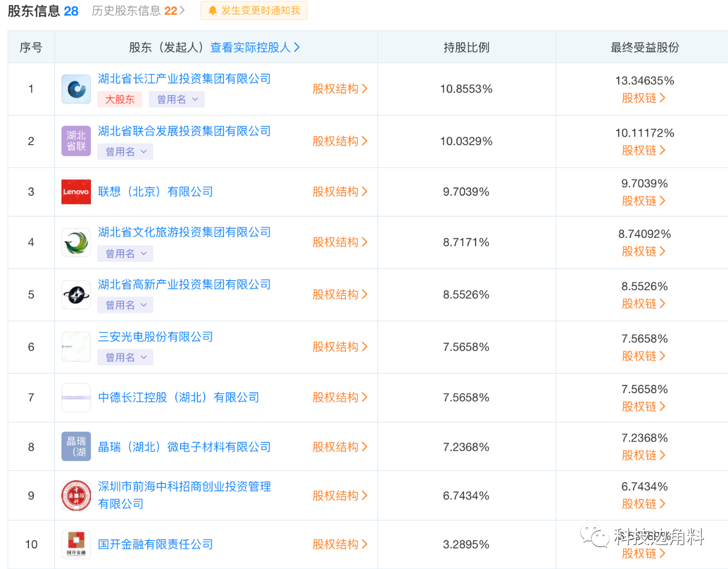Click the Lenovo logo
This screenshot has height=569, width=728.
(x=76, y=192)
